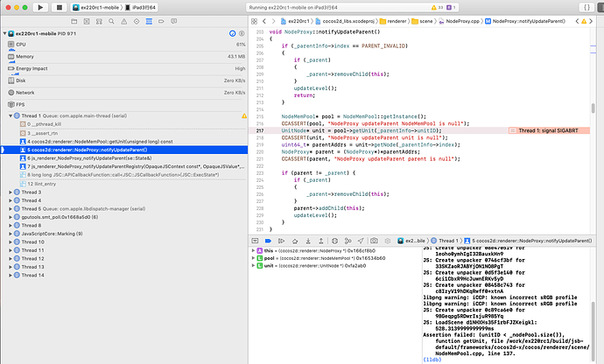Click the Thread 1 warning triangle icon

click(244, 115)
